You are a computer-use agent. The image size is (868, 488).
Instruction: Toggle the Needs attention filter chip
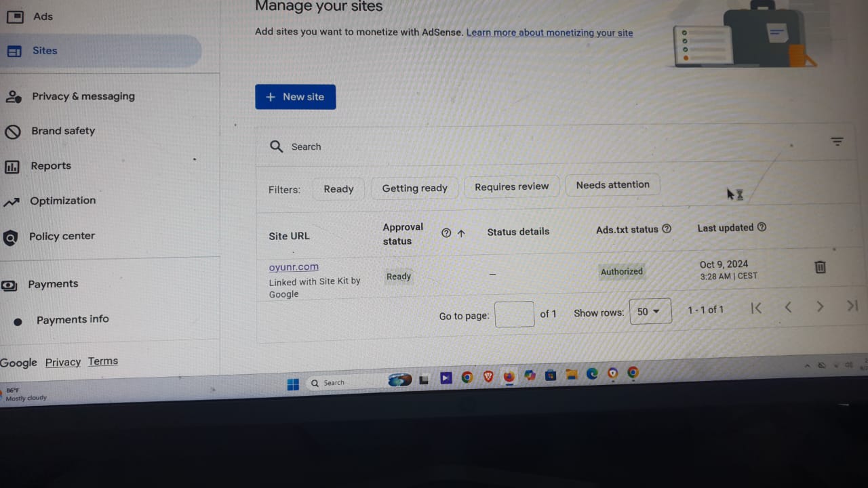[612, 184]
